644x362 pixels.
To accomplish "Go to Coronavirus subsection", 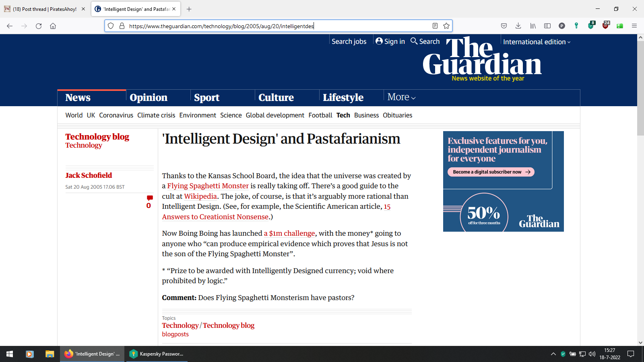I will pos(116,115).
